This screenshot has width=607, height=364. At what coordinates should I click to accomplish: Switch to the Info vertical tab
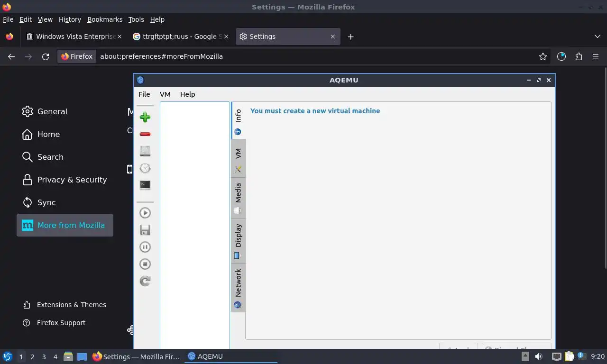tap(238, 121)
